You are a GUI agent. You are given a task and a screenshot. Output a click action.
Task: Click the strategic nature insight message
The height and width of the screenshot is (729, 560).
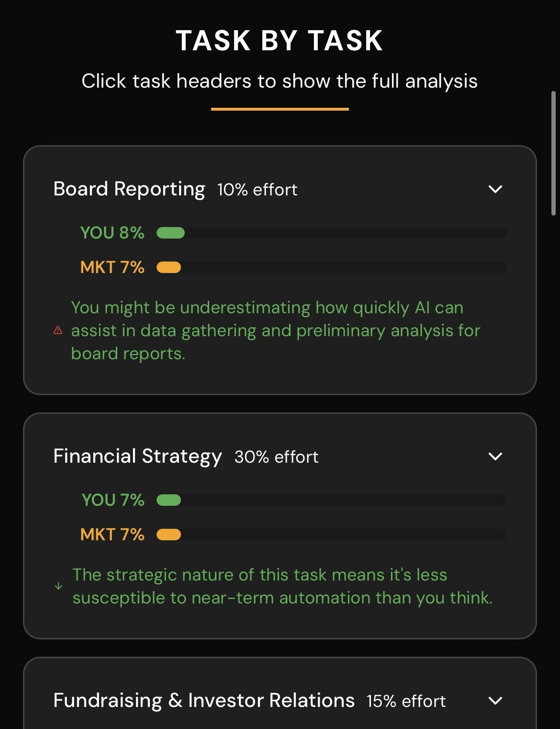pos(282,586)
